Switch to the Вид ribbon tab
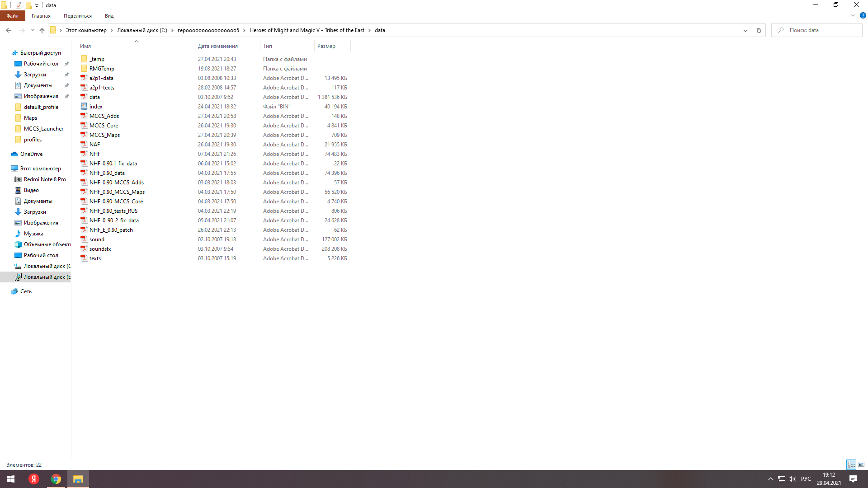The width and height of the screenshot is (868, 488). coord(109,16)
